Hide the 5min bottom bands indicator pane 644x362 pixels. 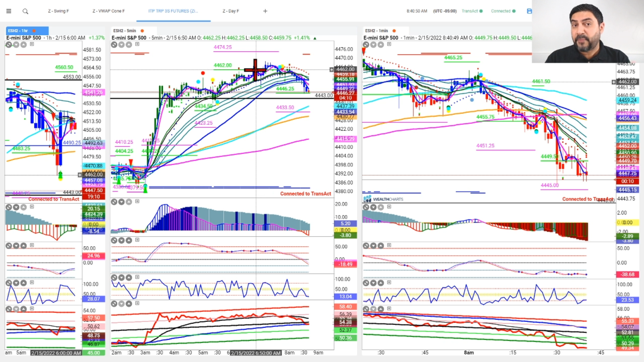click(114, 304)
